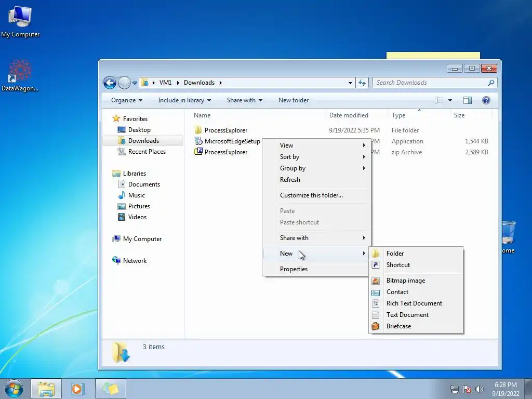
Task: Create new Contact
Action: pos(416,292)
